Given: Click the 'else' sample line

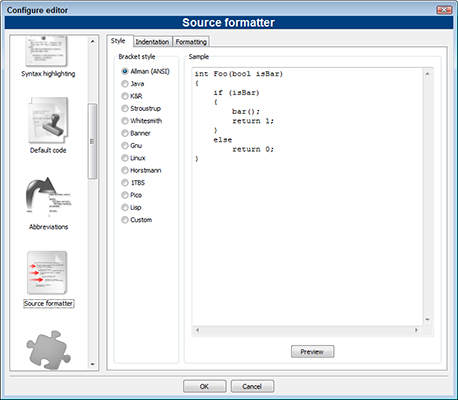Looking at the screenshot, I should point(223,140).
